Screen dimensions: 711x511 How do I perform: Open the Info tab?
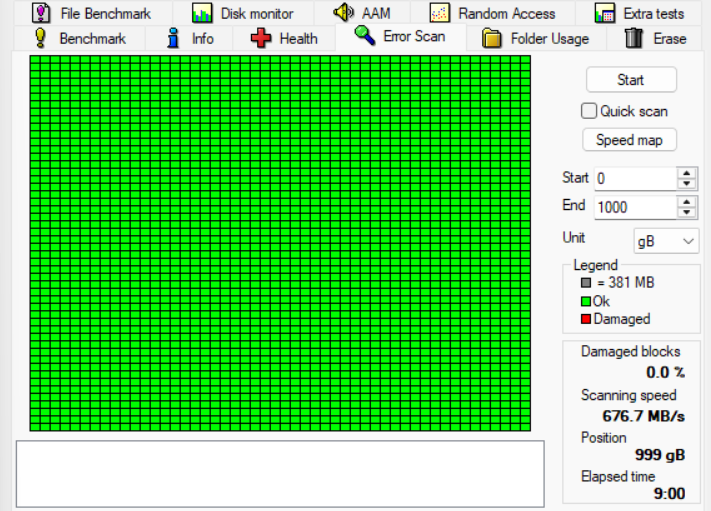pyautogui.click(x=190, y=38)
